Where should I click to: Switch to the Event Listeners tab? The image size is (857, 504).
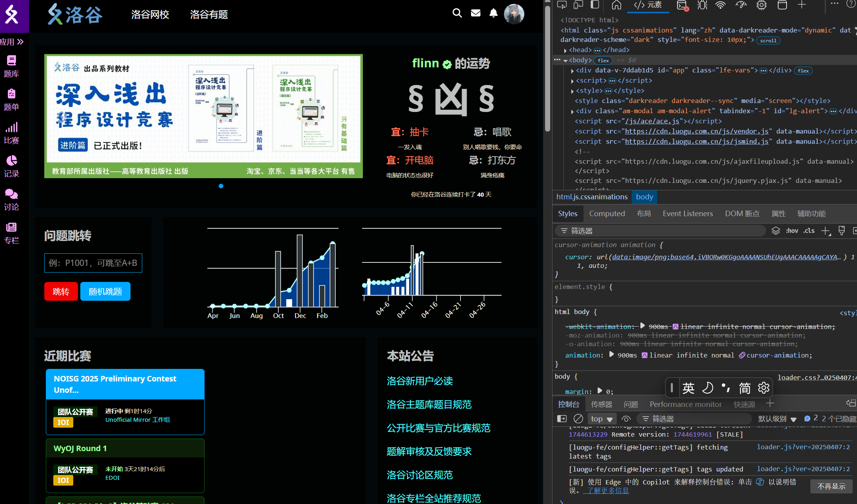[x=687, y=213]
